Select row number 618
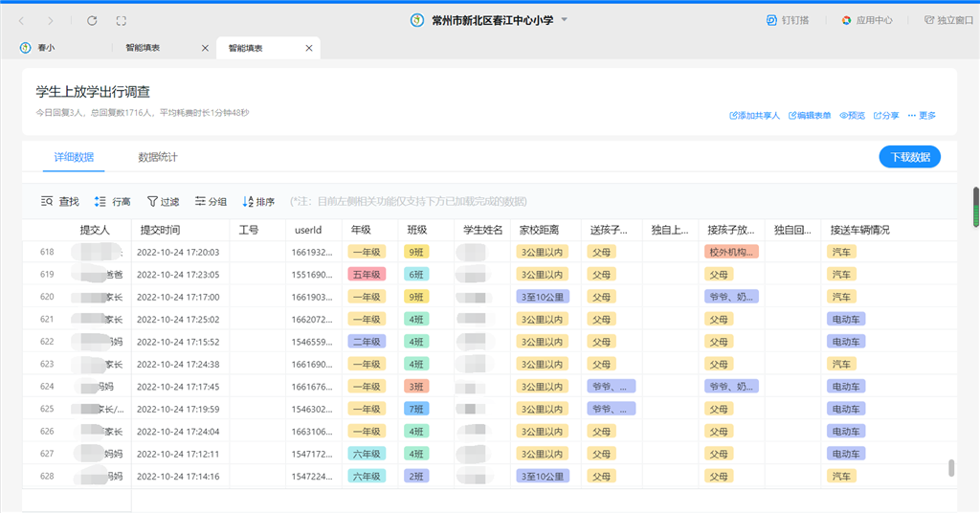 47,252
